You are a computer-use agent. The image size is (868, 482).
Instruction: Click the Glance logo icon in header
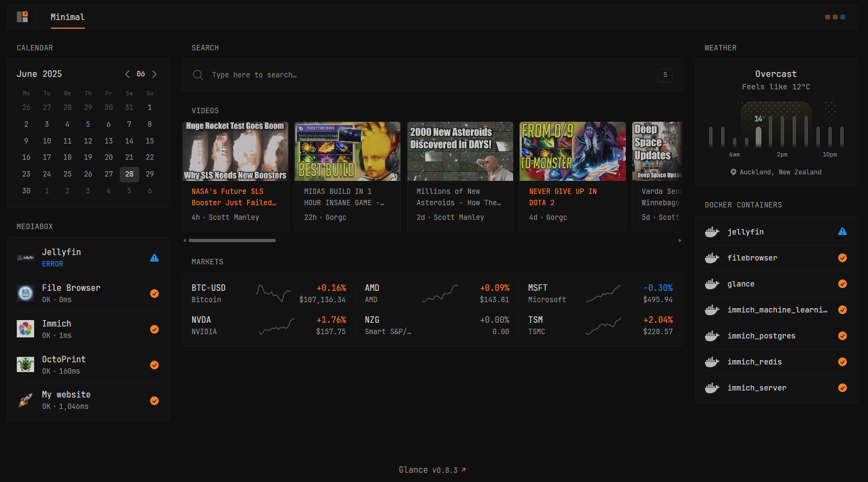[x=22, y=17]
